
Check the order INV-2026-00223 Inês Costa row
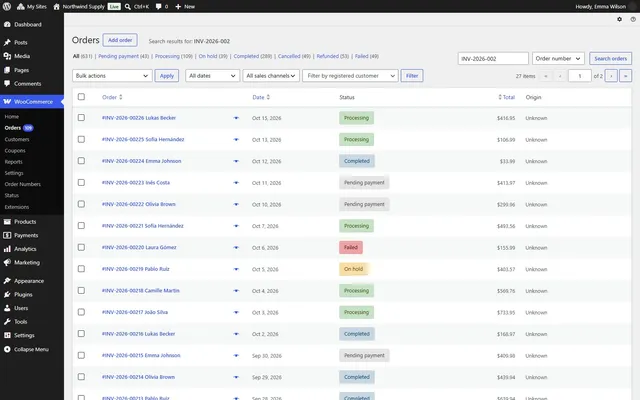coord(81,182)
